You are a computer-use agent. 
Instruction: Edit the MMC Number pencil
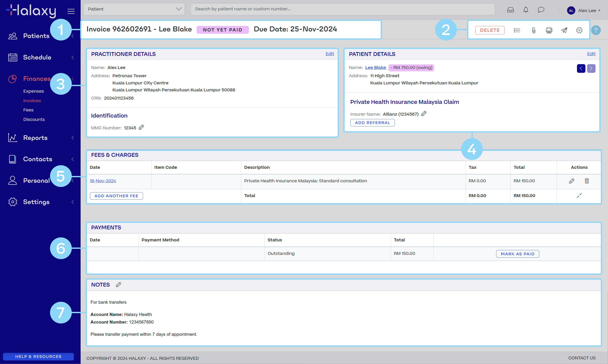[x=141, y=127]
